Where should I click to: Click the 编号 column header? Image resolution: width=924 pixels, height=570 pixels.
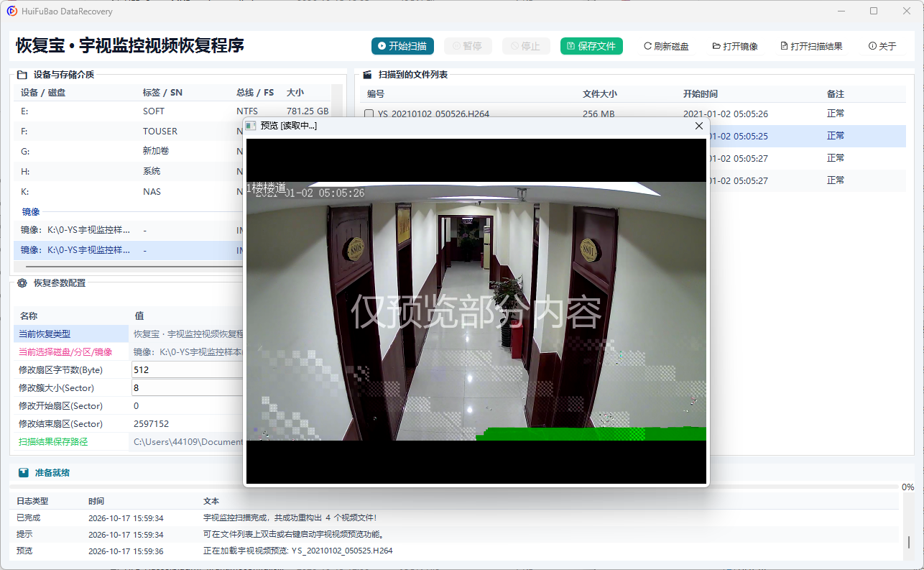[x=376, y=94]
